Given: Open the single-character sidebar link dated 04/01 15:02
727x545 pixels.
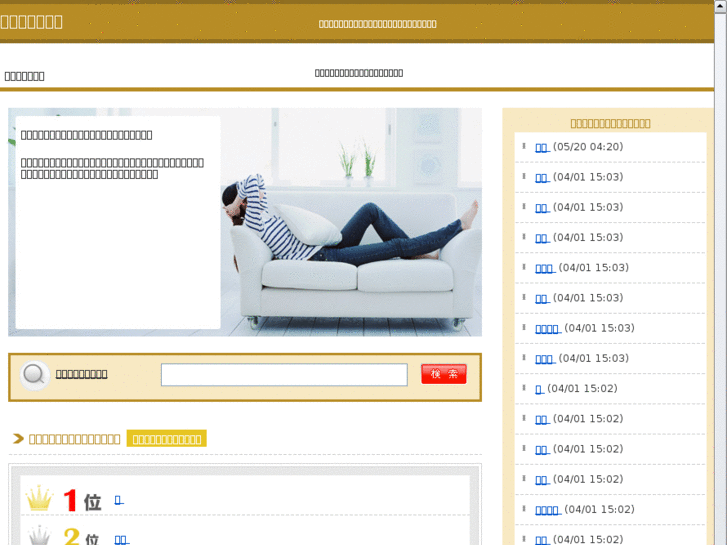Looking at the screenshot, I should click(539, 389).
